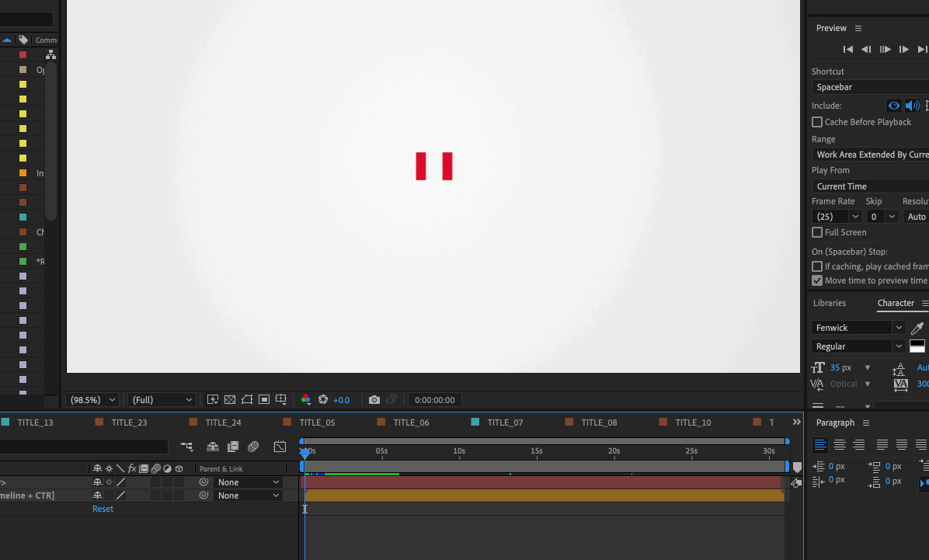Click the composition mini-flowchart icon
Screen dimensions: 929x560
[187, 447]
